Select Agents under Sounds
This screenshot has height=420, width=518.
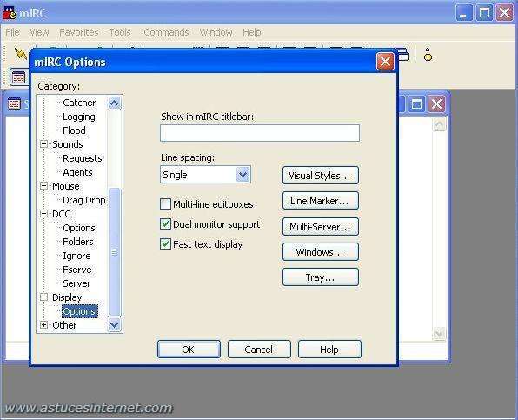(x=77, y=172)
